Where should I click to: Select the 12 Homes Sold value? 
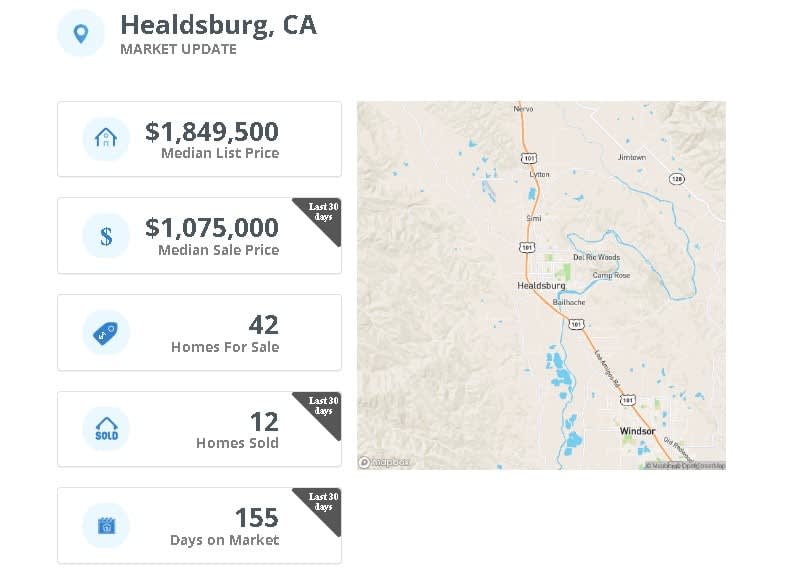[264, 422]
